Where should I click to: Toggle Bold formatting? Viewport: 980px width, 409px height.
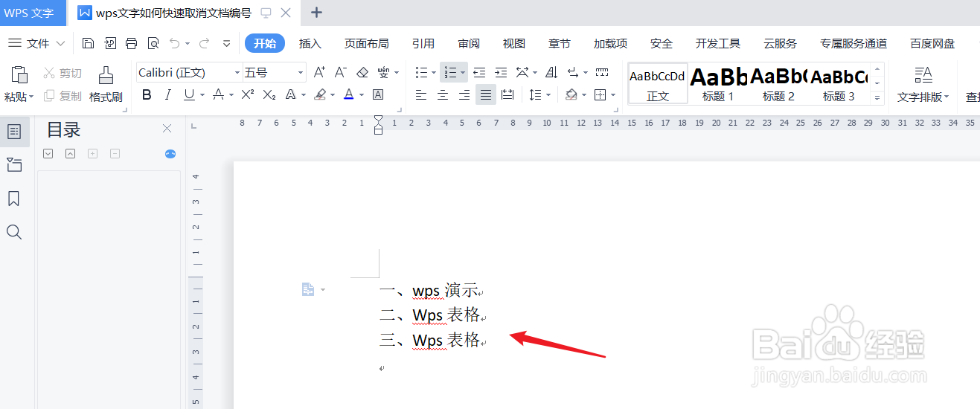pos(147,94)
